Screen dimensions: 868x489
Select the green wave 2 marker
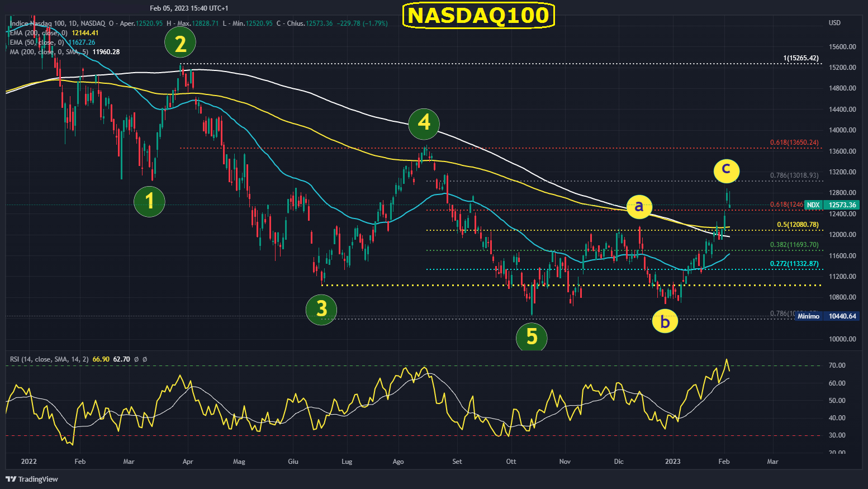(x=181, y=43)
